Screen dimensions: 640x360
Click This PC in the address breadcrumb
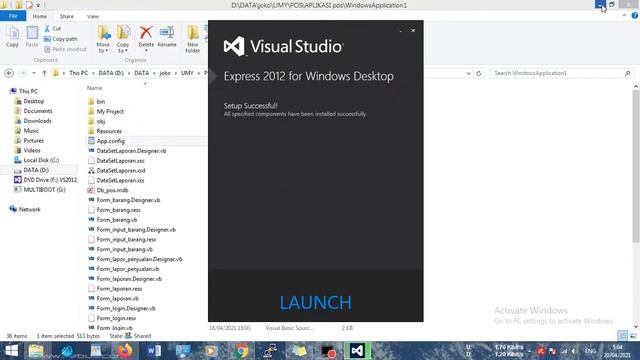[78, 73]
